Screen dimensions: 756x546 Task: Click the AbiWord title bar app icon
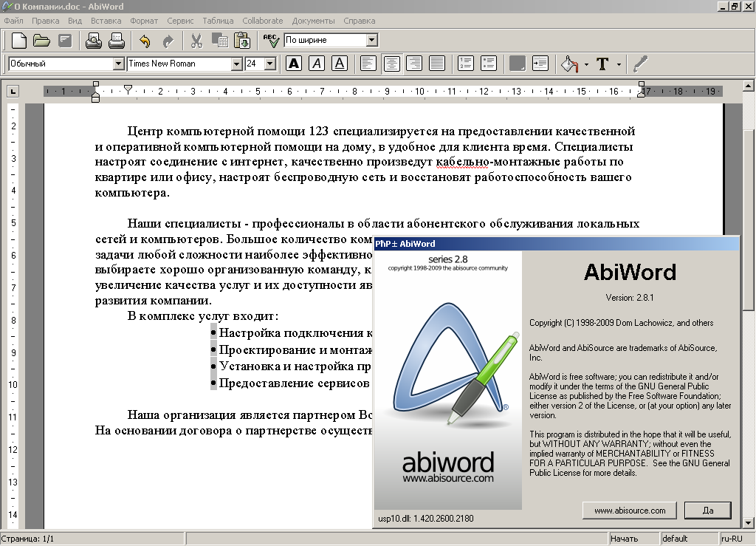(x=7, y=6)
